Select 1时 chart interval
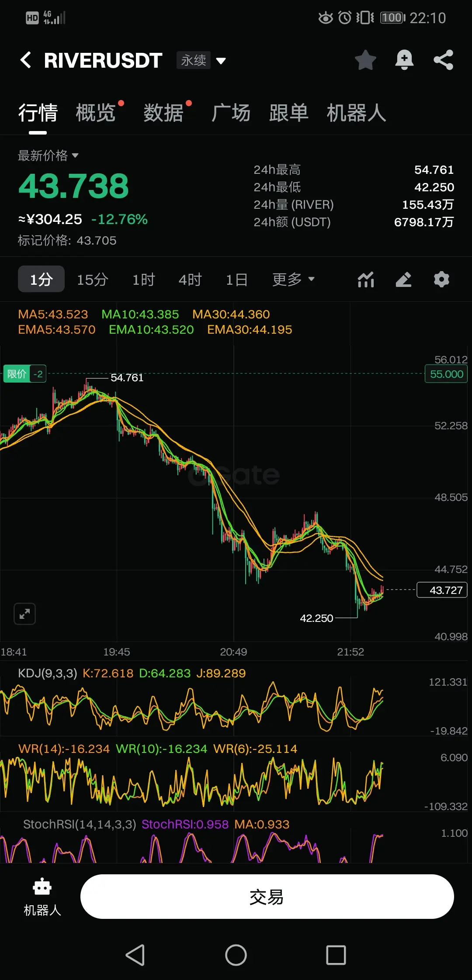 click(144, 280)
